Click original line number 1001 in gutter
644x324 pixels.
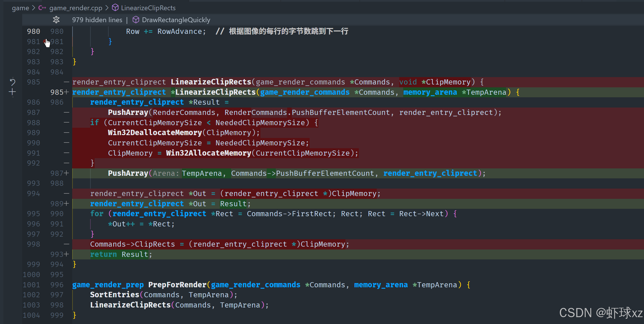point(32,285)
